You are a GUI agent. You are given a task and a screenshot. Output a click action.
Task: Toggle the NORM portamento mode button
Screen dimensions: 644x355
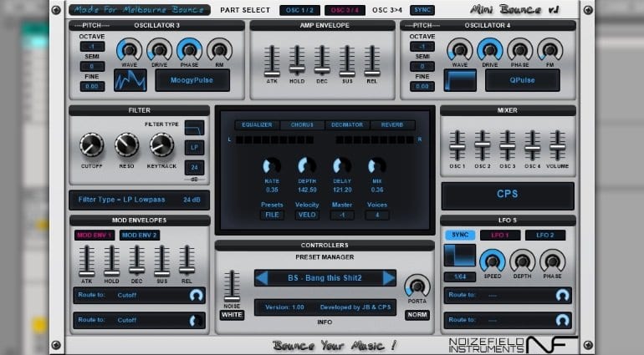coord(417,315)
